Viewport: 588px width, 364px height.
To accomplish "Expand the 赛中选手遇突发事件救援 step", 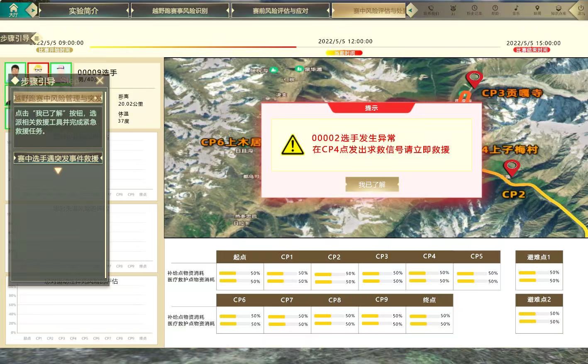I will click(x=58, y=158).
